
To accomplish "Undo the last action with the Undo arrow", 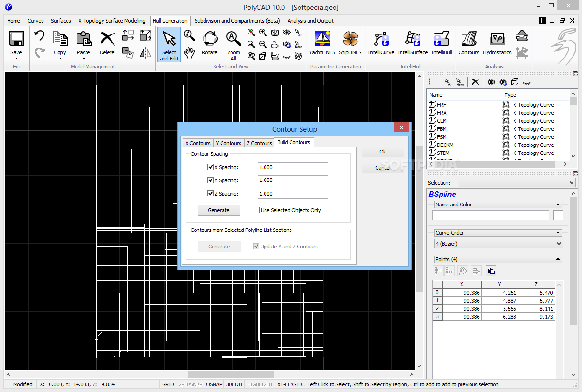I will click(x=40, y=36).
